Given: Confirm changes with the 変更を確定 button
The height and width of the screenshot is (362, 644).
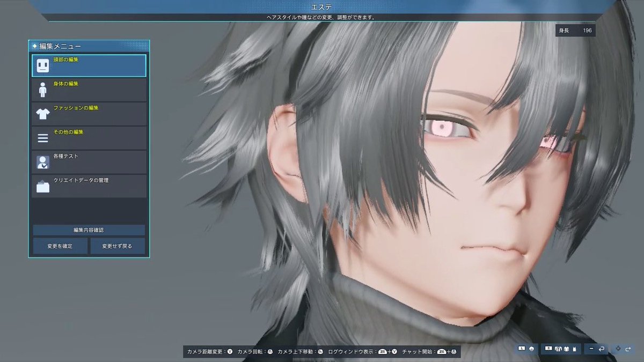Looking at the screenshot, I should pyautogui.click(x=60, y=246).
